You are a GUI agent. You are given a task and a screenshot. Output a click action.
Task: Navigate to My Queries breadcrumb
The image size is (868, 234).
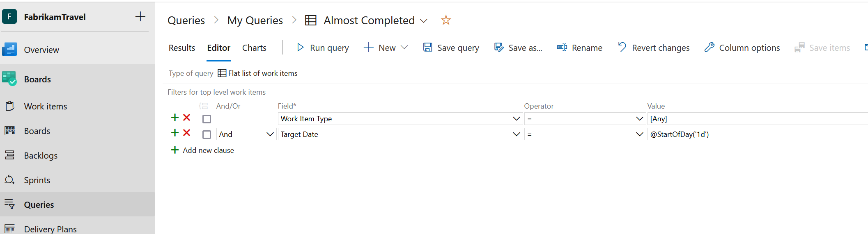[x=255, y=20]
